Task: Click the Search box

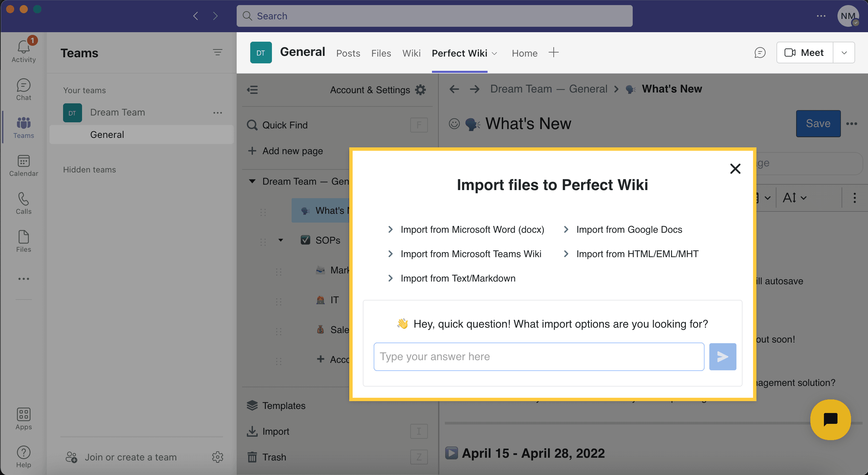Action: (434, 16)
